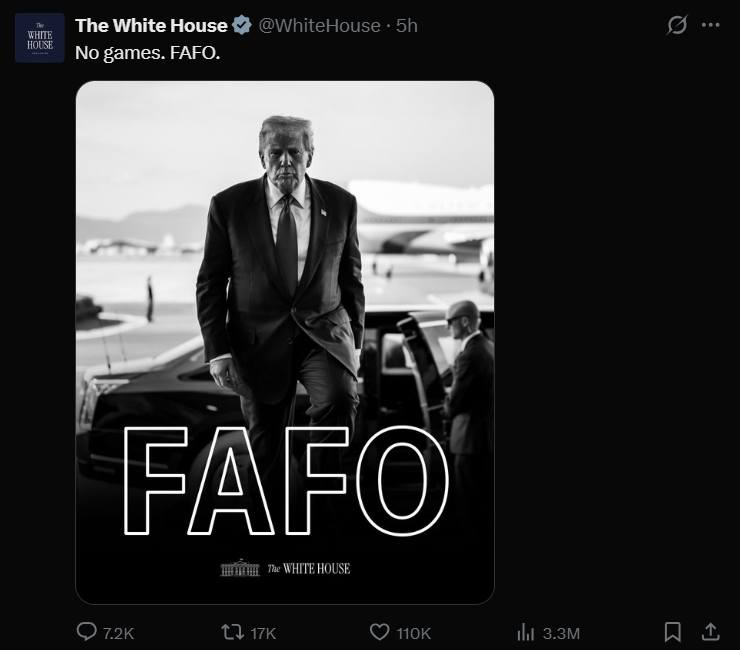Bookmark this post
This screenshot has width=740, height=650.
(673, 632)
